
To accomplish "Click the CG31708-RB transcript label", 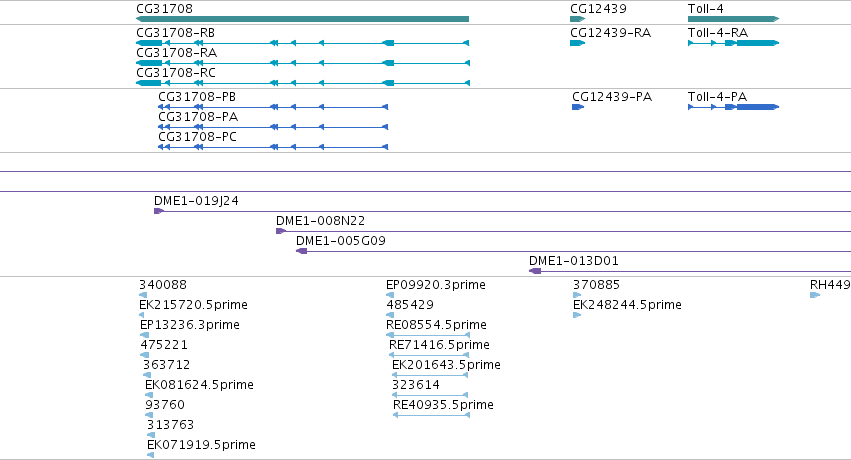I will pyautogui.click(x=175, y=33).
